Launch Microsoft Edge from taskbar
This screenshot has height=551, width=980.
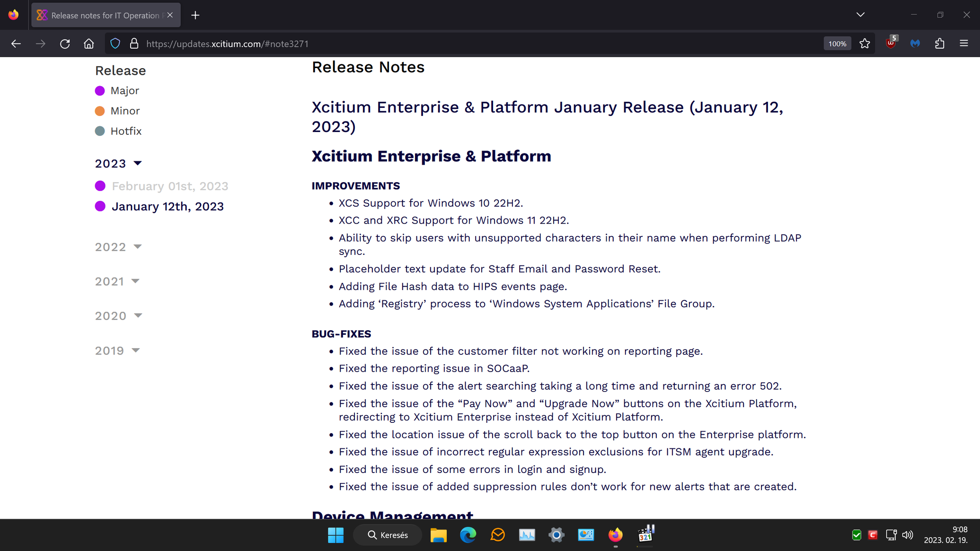pos(468,535)
